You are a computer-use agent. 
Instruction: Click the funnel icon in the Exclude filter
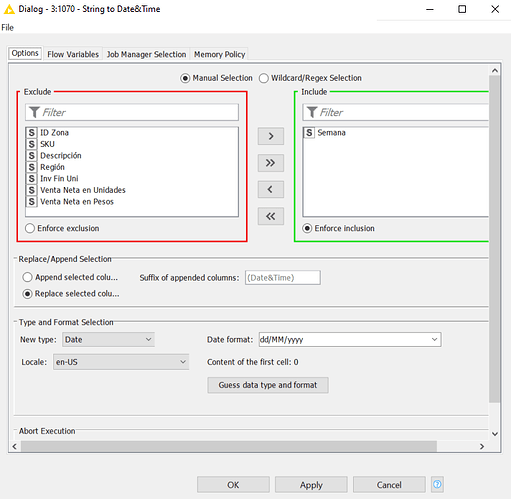34,112
